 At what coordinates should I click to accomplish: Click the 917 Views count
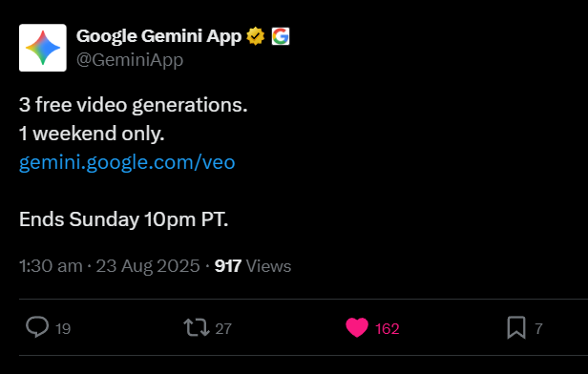tap(253, 266)
